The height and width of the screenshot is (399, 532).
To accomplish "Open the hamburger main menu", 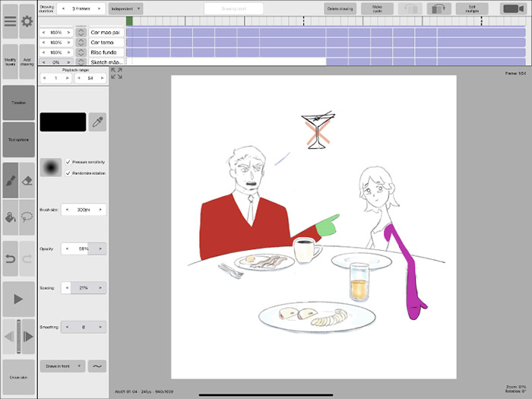I will point(10,21).
